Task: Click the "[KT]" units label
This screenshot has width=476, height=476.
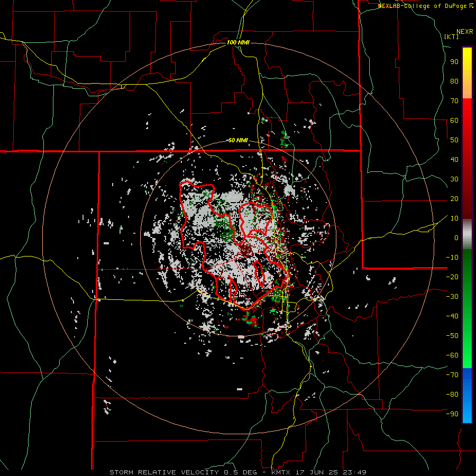Action: click(x=452, y=36)
